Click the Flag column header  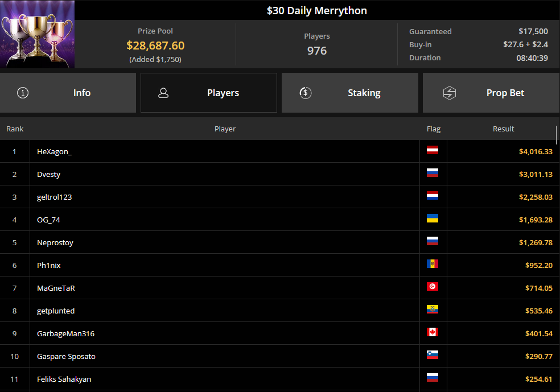[433, 129]
